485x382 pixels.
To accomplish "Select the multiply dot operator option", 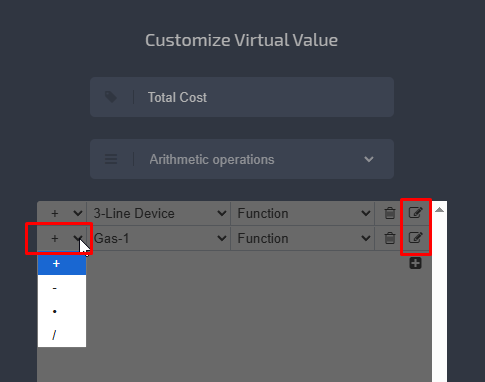I will point(62,311).
